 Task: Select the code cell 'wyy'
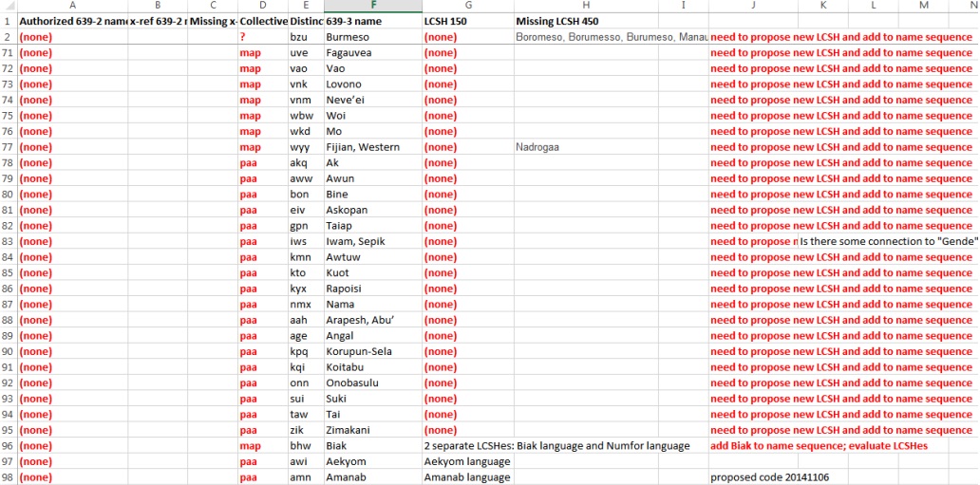click(306, 147)
